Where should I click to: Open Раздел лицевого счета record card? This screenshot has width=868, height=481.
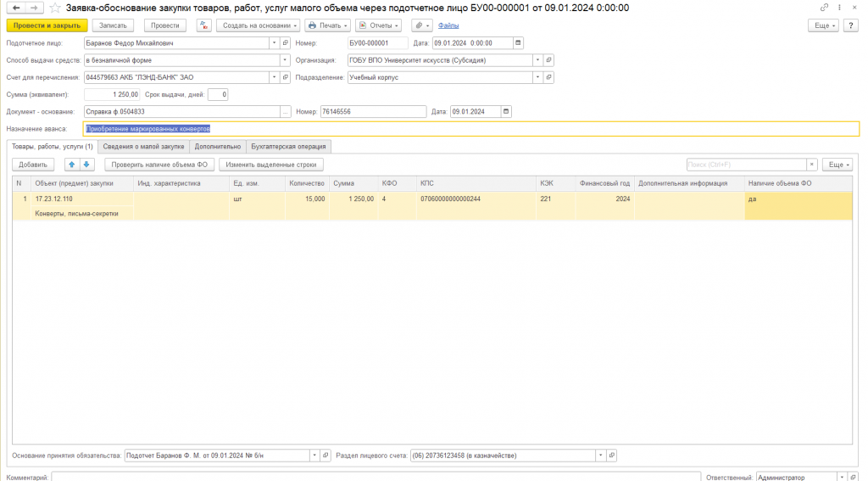612,456
